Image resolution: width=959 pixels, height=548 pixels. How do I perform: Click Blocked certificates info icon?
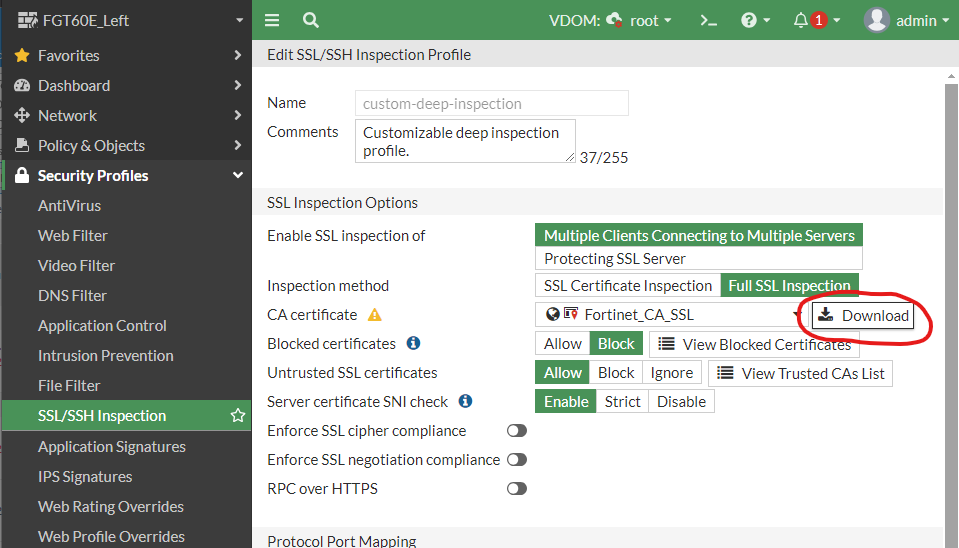tap(413, 343)
